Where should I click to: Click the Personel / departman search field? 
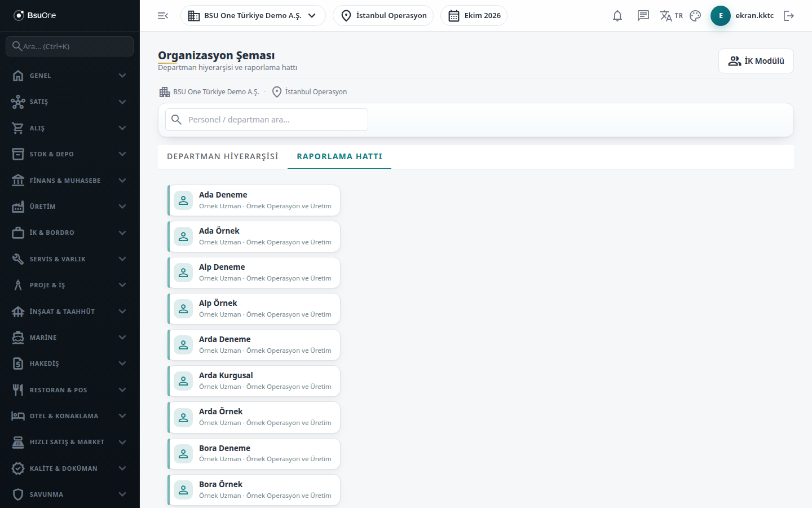(267, 120)
